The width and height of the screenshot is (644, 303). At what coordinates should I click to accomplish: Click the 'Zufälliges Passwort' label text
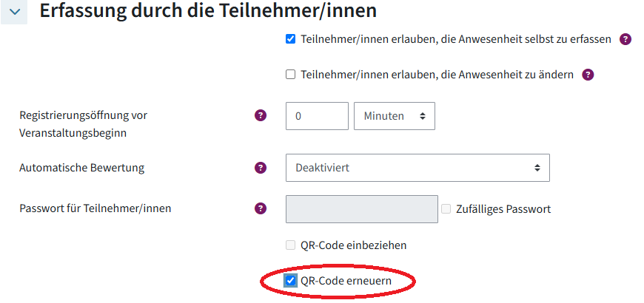(x=503, y=209)
